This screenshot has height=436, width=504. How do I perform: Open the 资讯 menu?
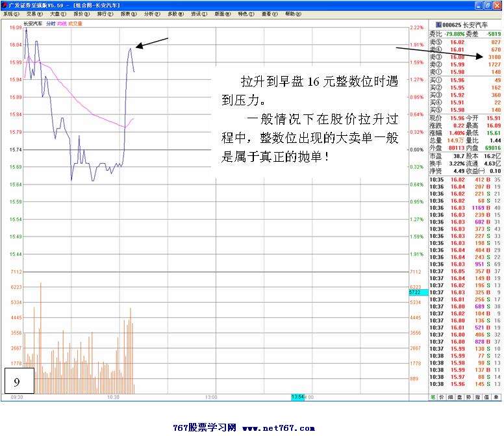(195, 13)
